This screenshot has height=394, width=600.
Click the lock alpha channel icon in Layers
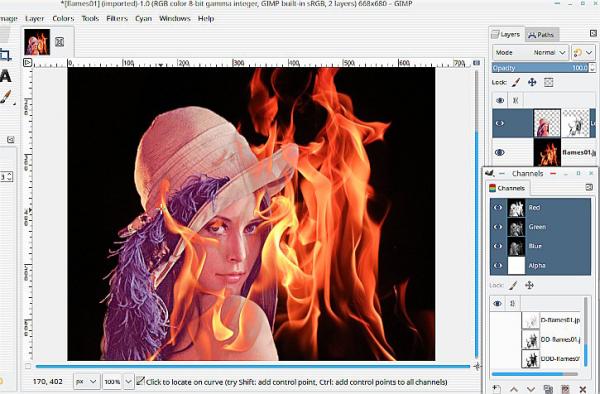[548, 82]
